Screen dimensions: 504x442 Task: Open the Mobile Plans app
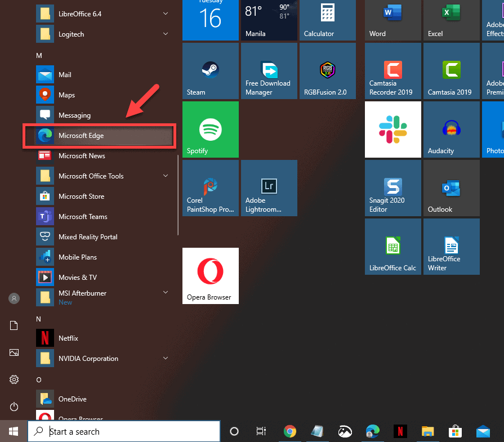[x=103, y=257]
